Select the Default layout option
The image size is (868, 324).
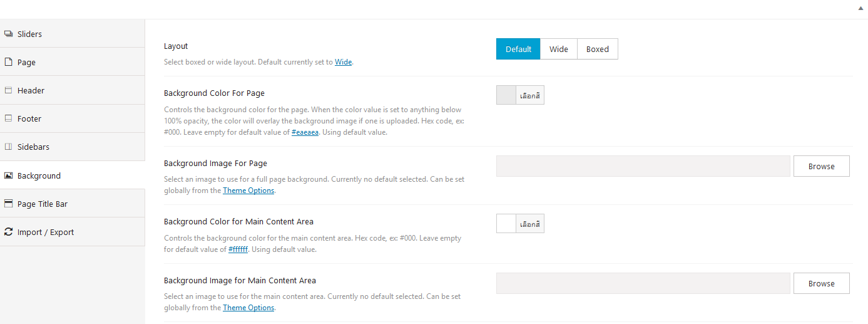point(518,49)
